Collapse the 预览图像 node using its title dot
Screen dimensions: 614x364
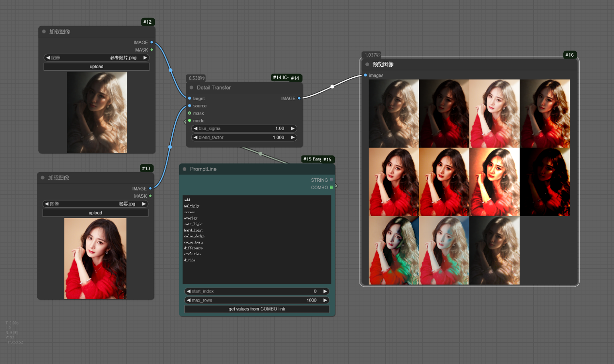coord(367,64)
